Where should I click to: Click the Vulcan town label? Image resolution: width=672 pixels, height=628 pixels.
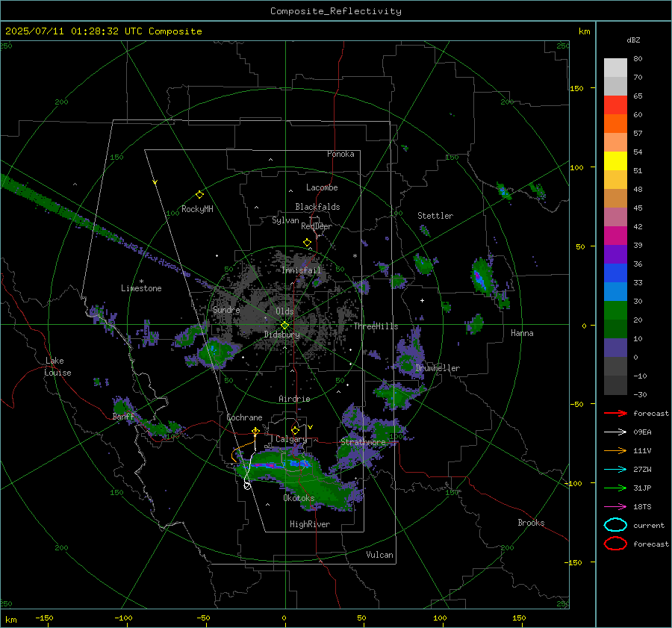click(379, 555)
